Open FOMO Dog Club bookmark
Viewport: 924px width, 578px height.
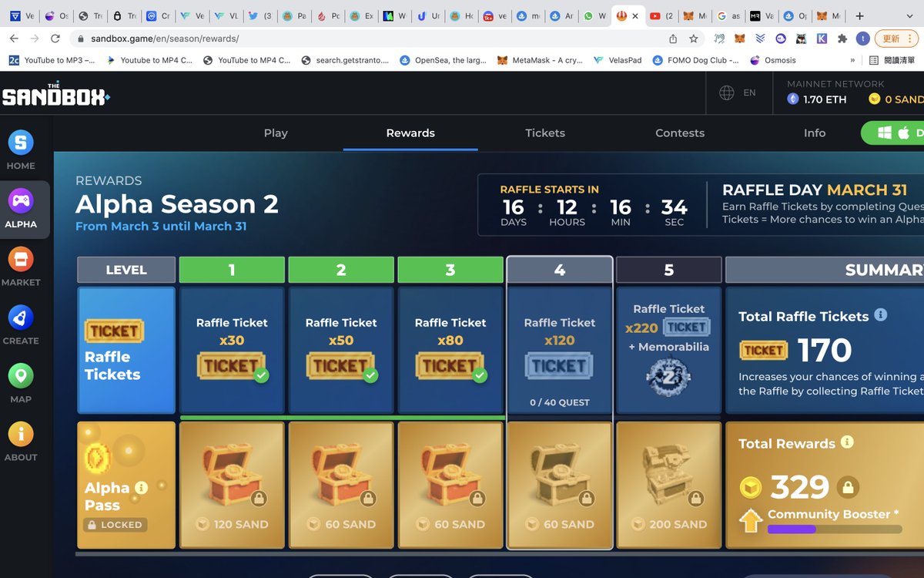(696, 60)
